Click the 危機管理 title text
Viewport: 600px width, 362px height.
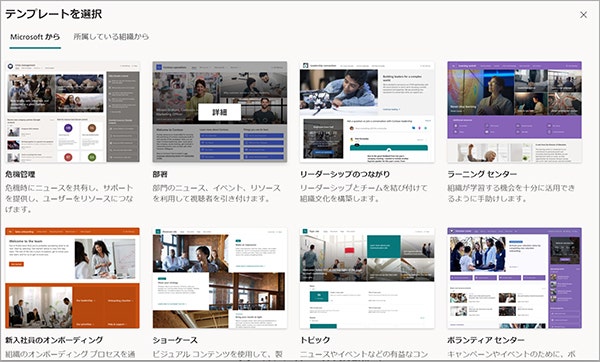click(20, 174)
